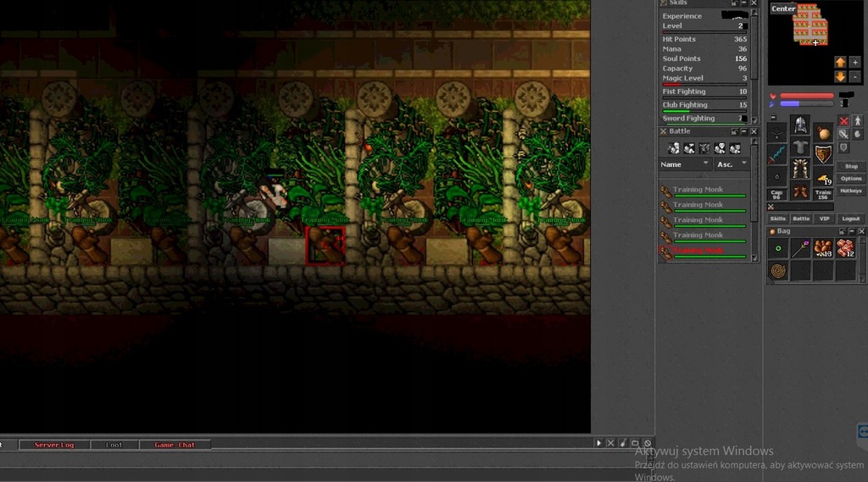Open the Options button

[x=851, y=179]
